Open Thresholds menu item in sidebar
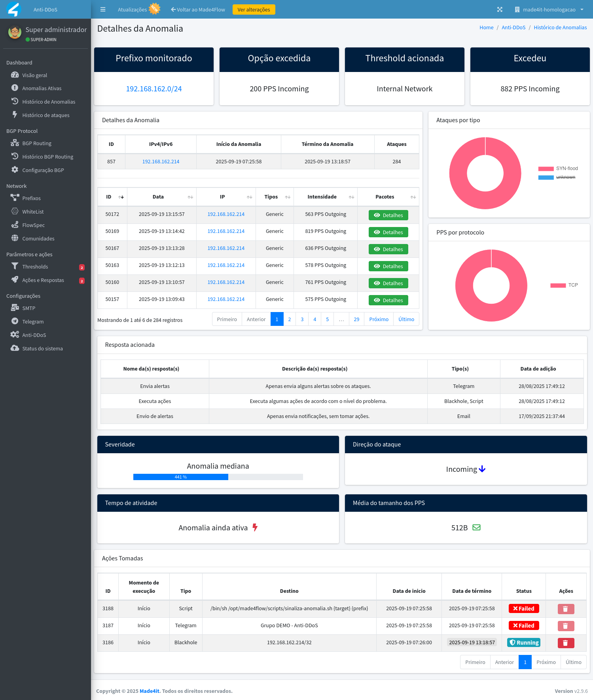The image size is (593, 700). point(35,267)
